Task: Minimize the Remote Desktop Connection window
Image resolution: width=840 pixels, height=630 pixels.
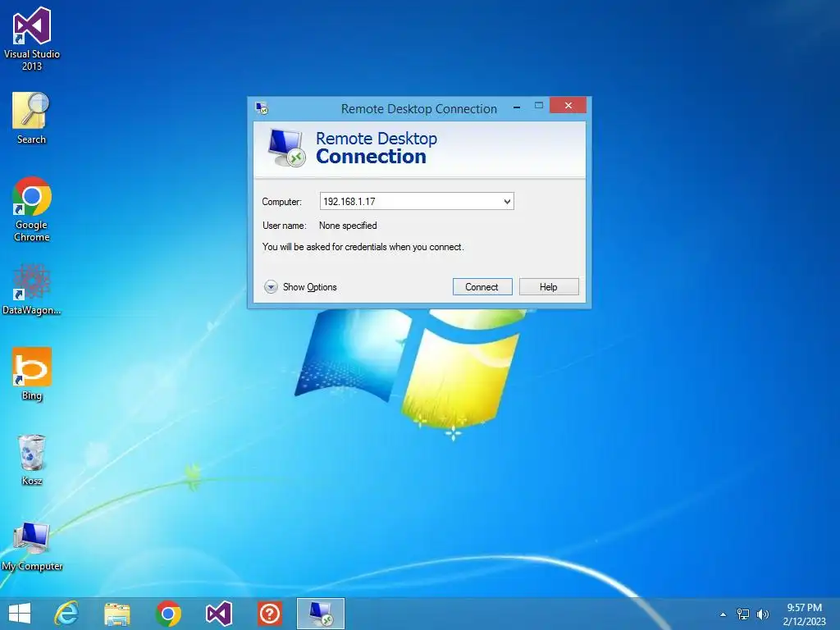Action: (x=517, y=106)
